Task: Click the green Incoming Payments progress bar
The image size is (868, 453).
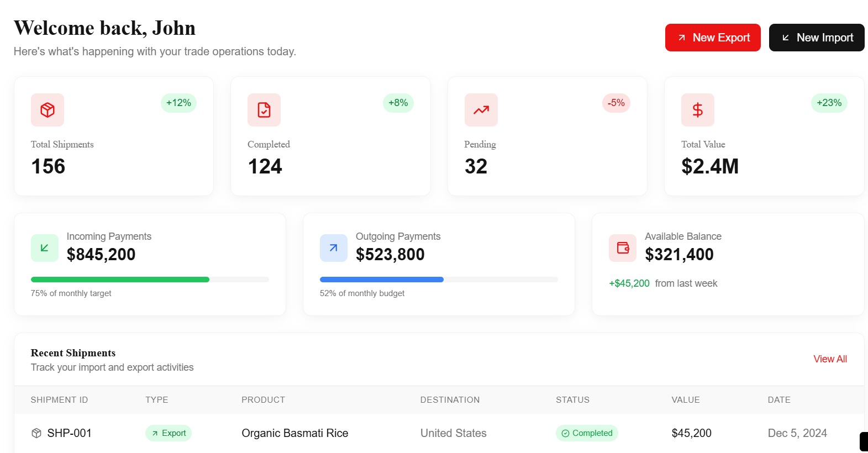Action: tap(120, 280)
